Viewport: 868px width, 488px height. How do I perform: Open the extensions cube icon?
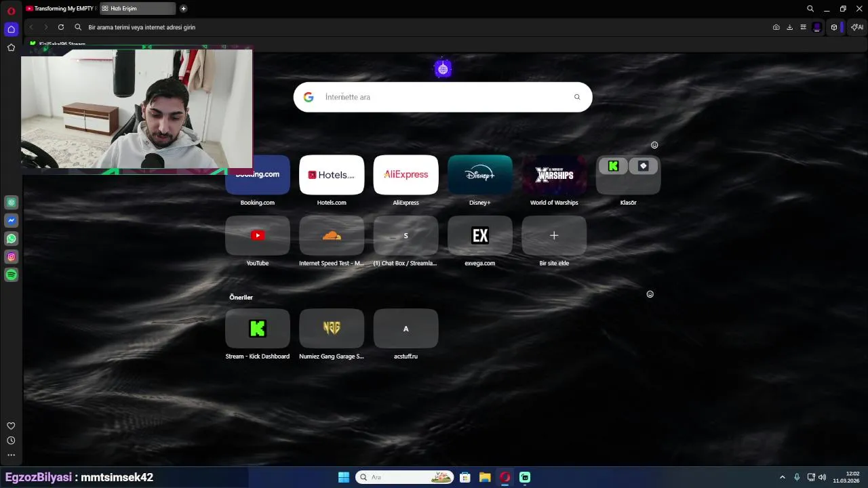click(x=834, y=27)
